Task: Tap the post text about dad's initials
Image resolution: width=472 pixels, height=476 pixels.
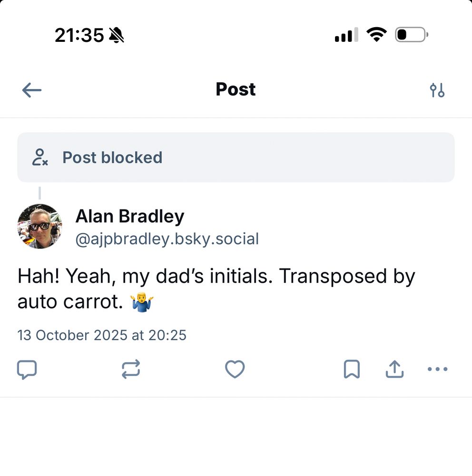Action: tap(216, 289)
